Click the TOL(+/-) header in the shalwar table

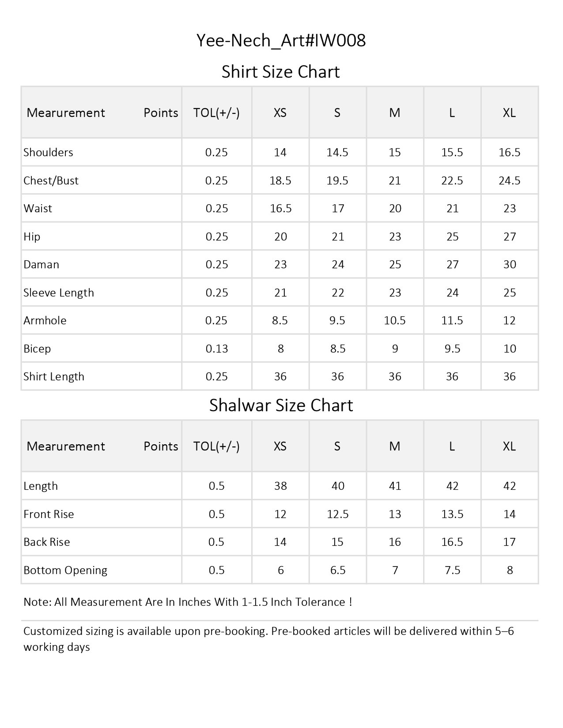[216, 446]
